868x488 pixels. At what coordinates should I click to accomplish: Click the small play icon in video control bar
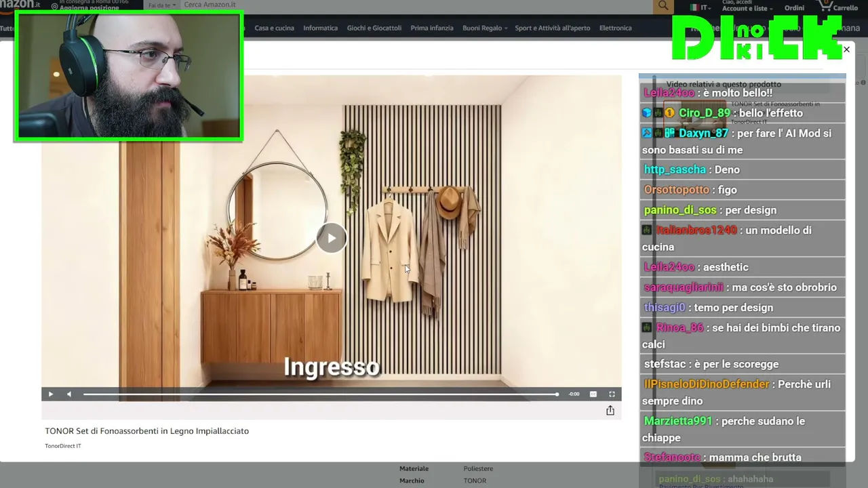coord(50,394)
